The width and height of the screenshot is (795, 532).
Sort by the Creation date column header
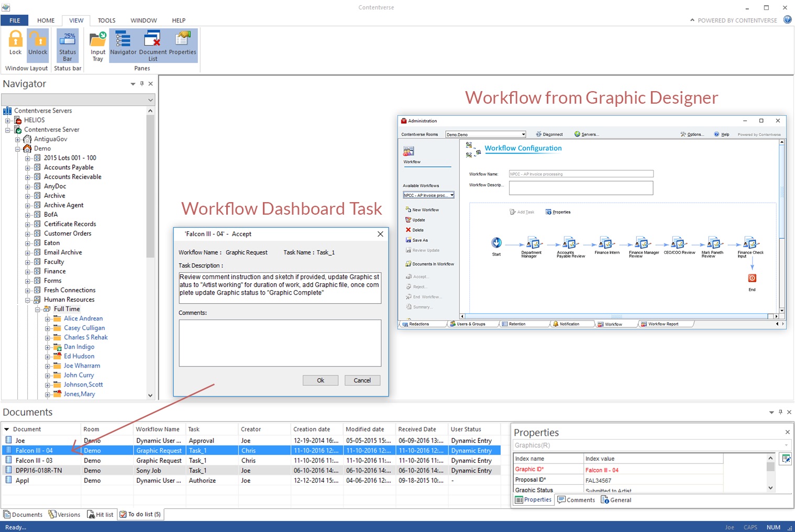click(316, 429)
